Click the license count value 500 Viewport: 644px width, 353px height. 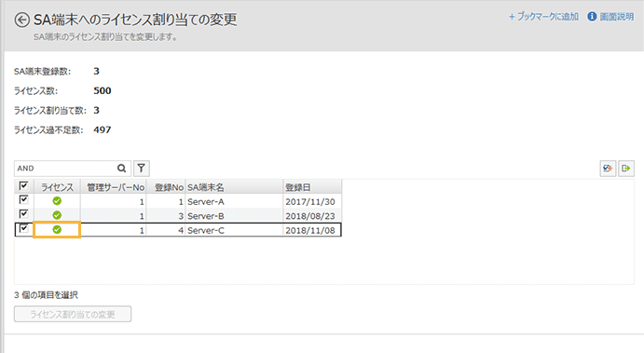pyautogui.click(x=103, y=90)
